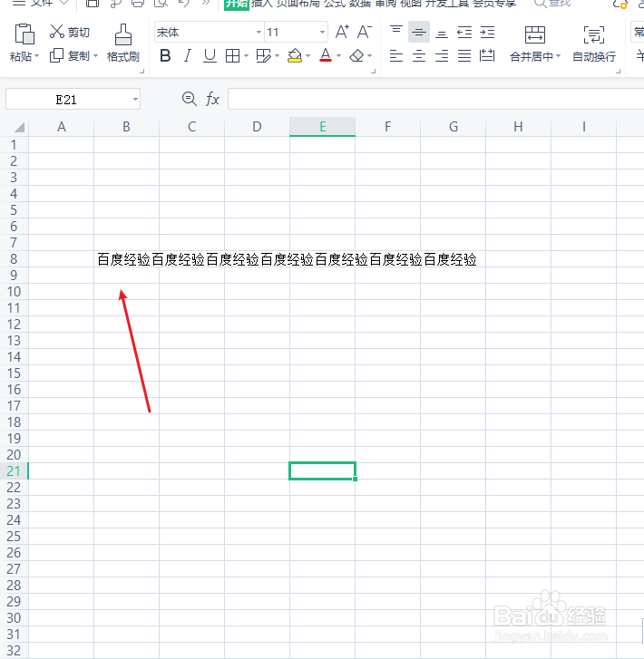Toggle 自动换行 auto wrap text
This screenshot has height=659, width=644.
[x=593, y=44]
